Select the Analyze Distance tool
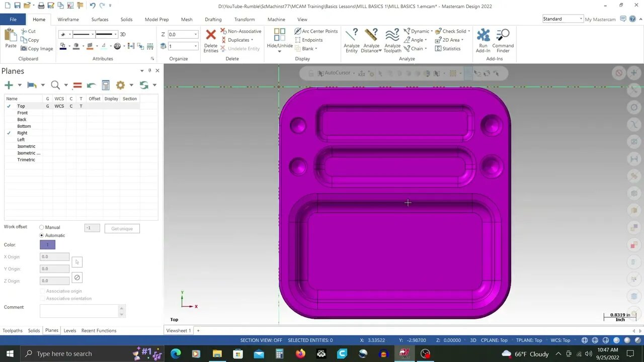The image size is (644, 362). [x=371, y=41]
